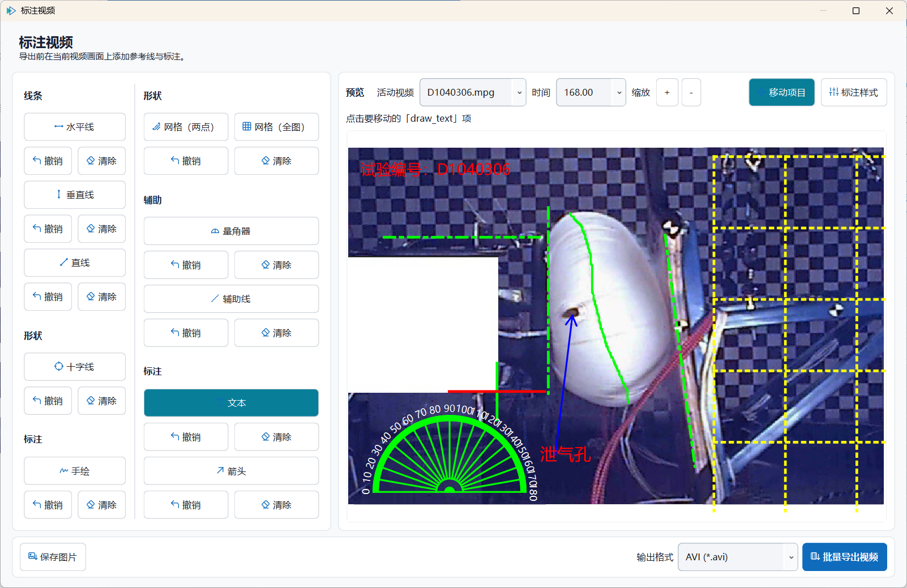
Task: Select the 直线 straight line tool
Action: point(75,263)
